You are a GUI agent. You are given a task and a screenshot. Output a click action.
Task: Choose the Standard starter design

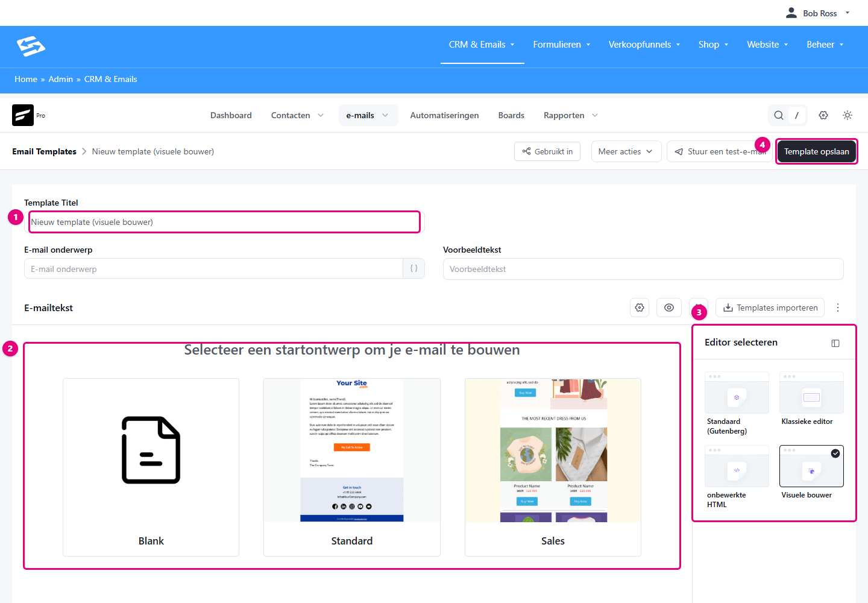tap(352, 467)
